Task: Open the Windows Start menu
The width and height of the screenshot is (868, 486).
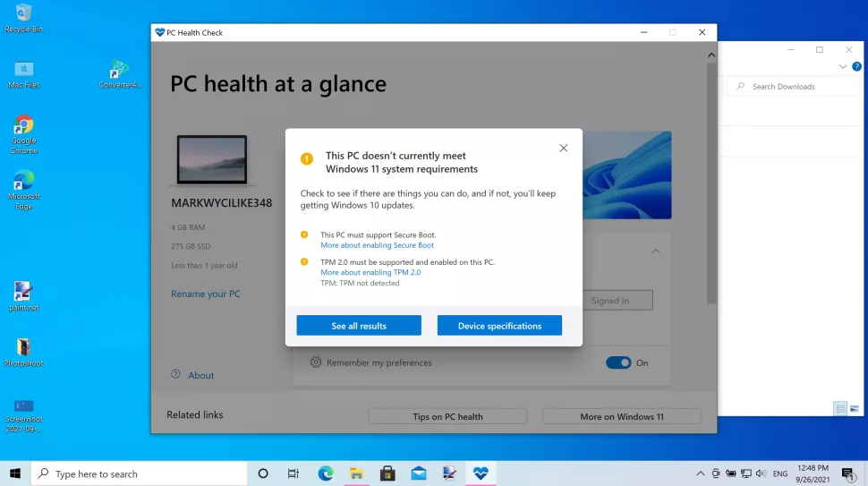Action: coord(15,473)
